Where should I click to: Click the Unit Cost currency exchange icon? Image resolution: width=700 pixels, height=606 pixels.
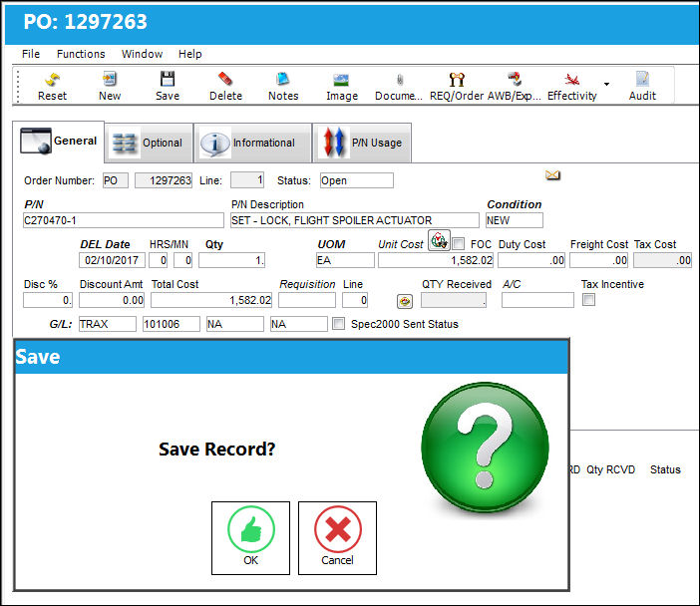(x=439, y=241)
